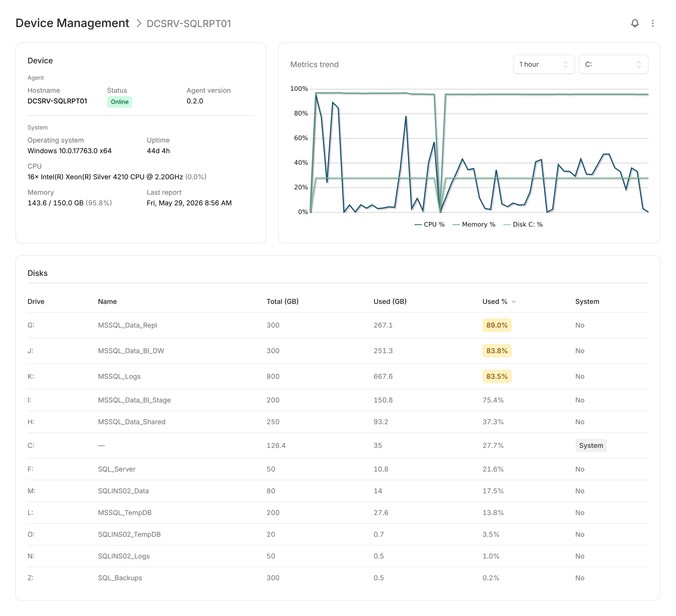Click the Online status badge
Image resolution: width=676 pixels, height=616 pixels.
tap(120, 102)
